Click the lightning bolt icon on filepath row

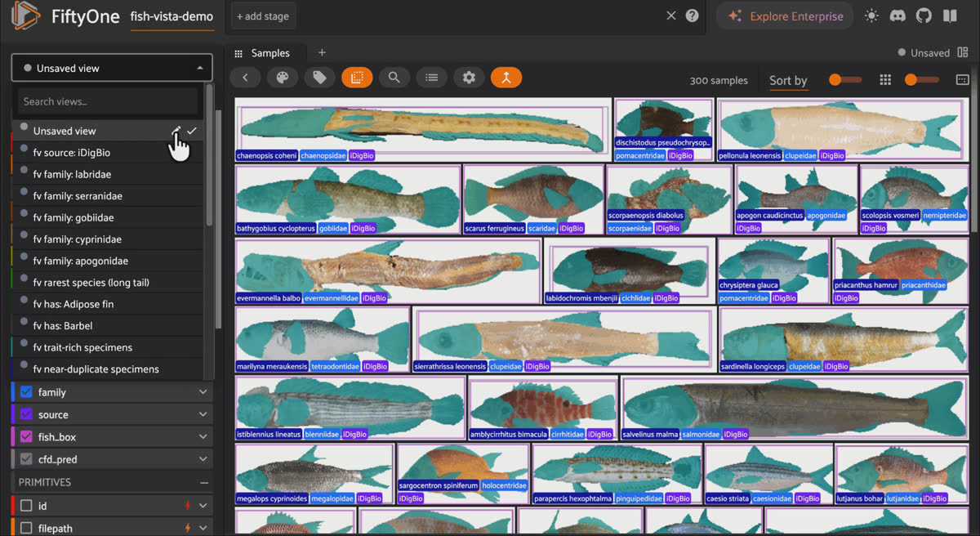188,528
